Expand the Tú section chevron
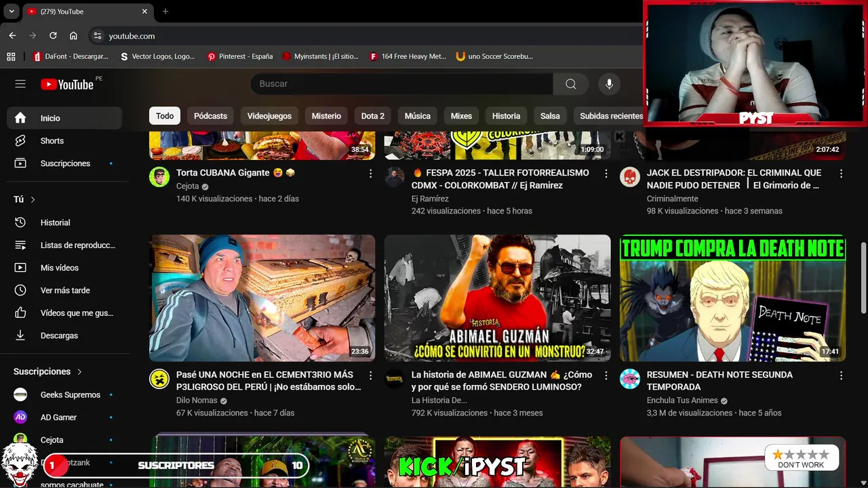Viewport: 868px width, 488px height. (33, 199)
